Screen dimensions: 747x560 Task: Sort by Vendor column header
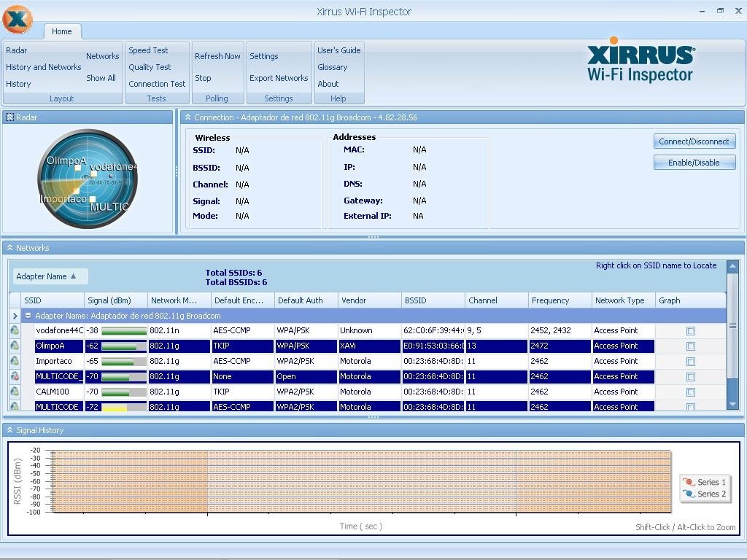pos(370,300)
